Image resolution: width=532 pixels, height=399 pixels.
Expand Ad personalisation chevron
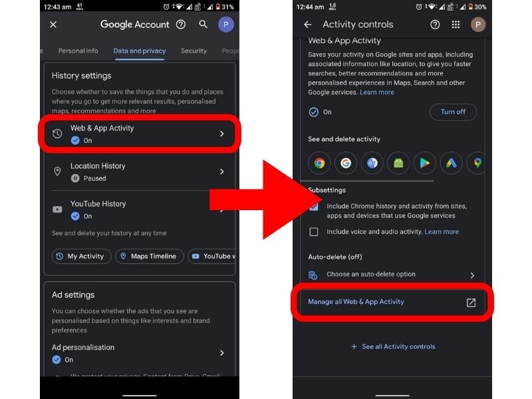[x=222, y=353]
